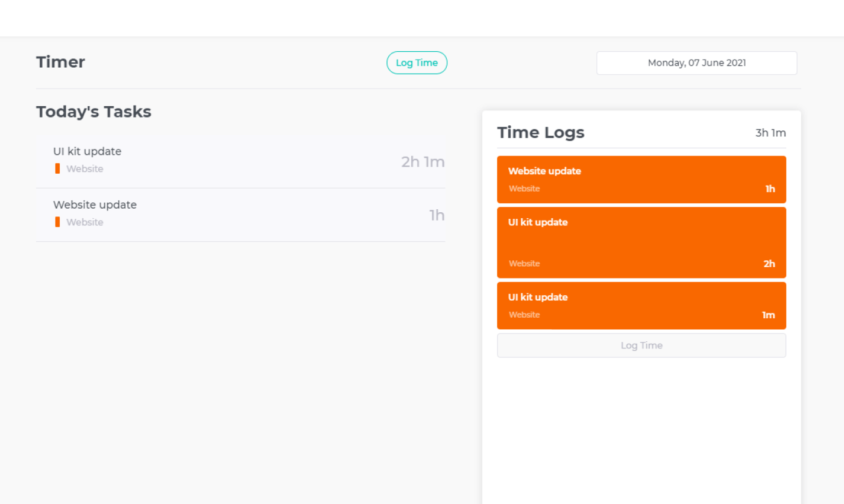Click the 2h 1m duration next to UI kit update
The image size is (844, 504).
coord(423,162)
